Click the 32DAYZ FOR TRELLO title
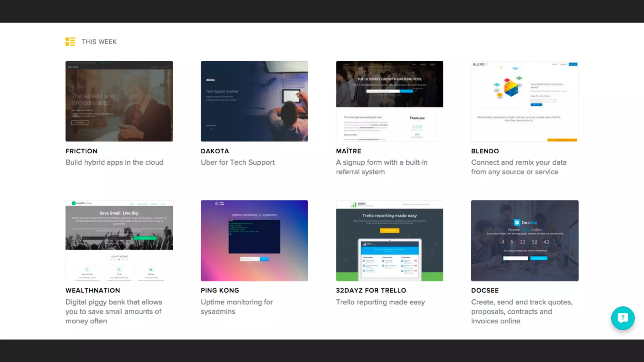The image size is (644, 362). [x=371, y=290]
